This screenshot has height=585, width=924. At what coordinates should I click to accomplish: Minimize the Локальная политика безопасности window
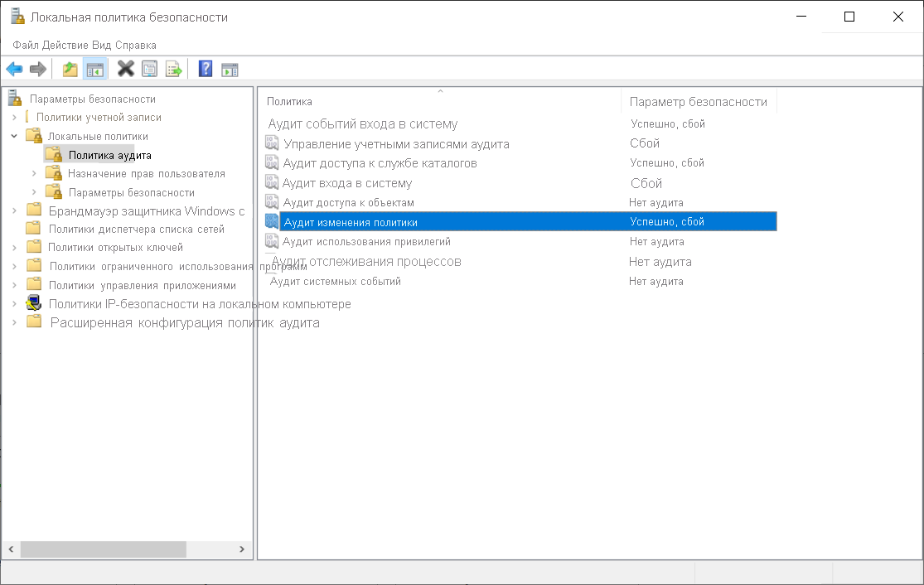click(801, 17)
